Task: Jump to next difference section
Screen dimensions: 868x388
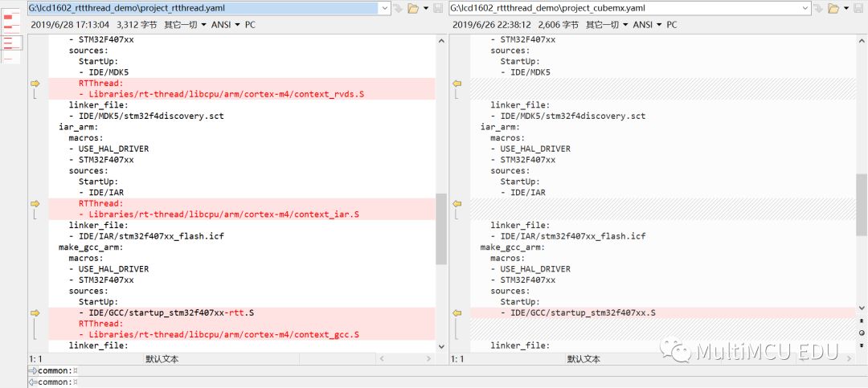Action: (862, 345)
